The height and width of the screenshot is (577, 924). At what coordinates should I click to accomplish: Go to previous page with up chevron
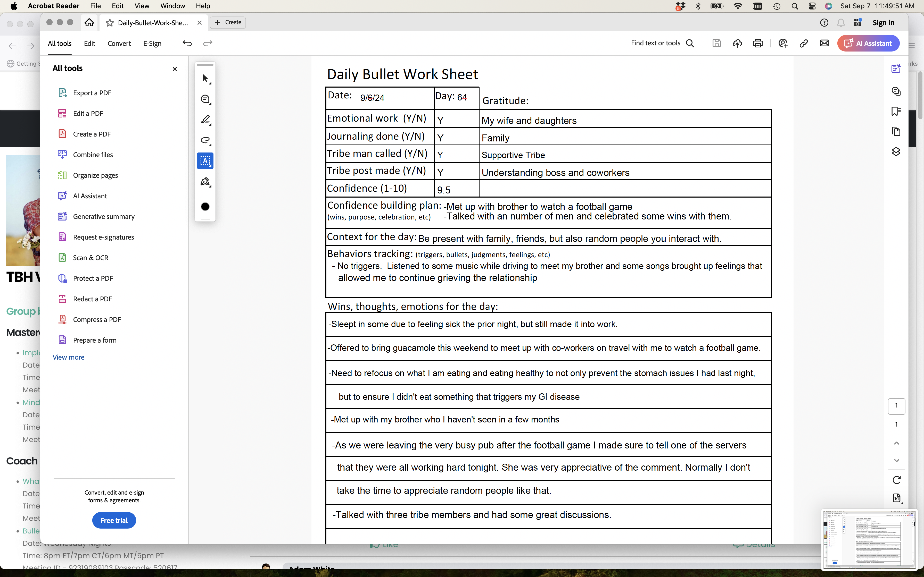click(x=896, y=443)
